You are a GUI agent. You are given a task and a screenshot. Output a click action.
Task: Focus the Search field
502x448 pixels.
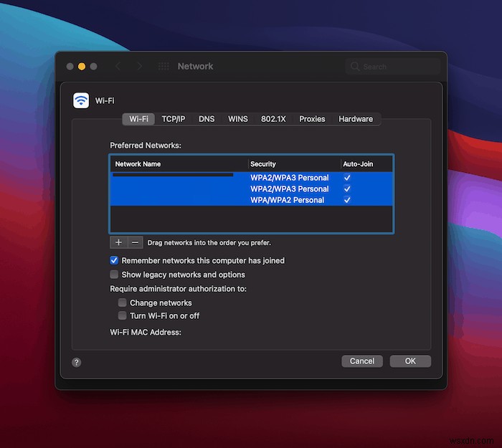(393, 67)
